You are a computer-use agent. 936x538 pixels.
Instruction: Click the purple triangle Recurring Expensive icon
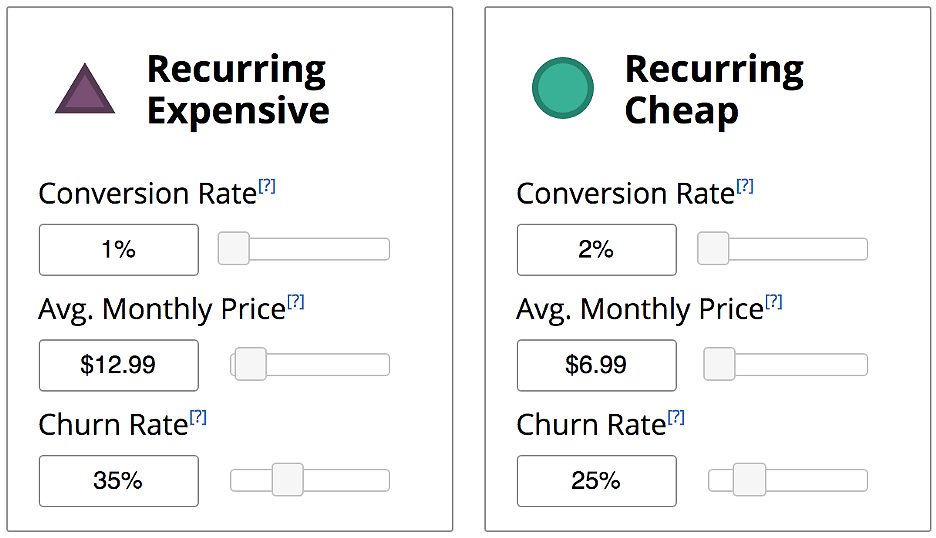[x=85, y=90]
